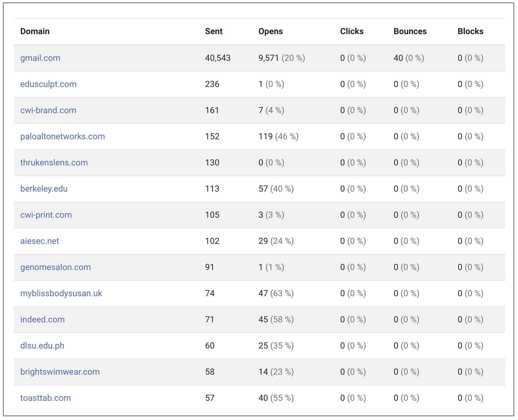Open the berkeley.edu domain link
Screen dimensions: 518x420
(44, 189)
